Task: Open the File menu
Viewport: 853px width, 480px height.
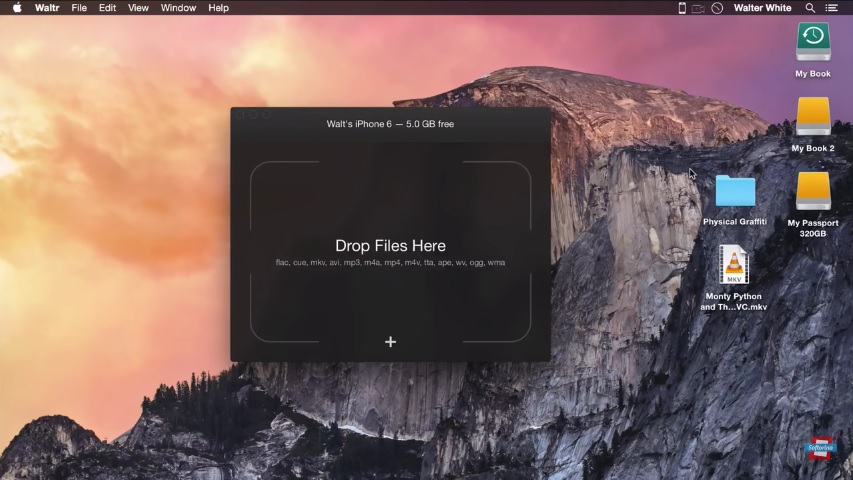Action: 79,8
